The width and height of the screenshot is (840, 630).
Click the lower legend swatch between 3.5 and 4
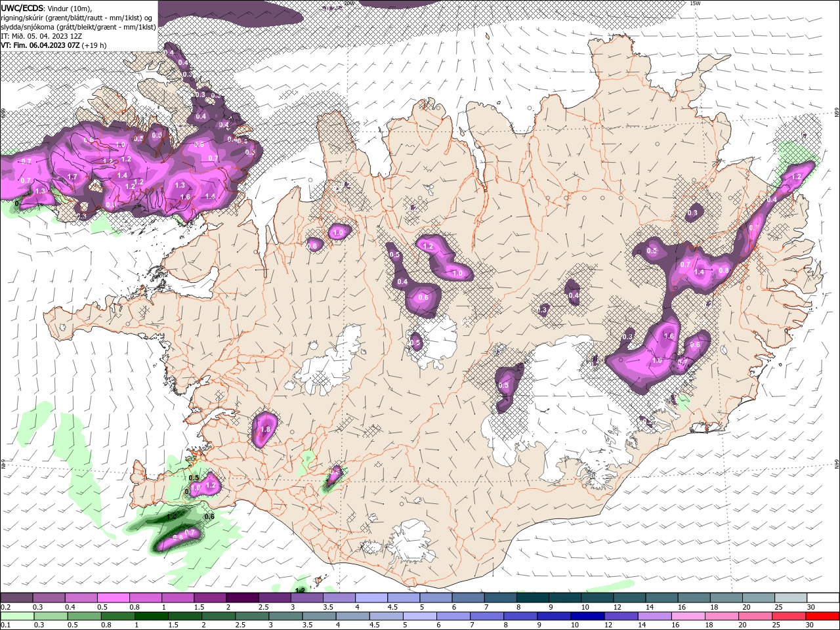[x=318, y=616]
